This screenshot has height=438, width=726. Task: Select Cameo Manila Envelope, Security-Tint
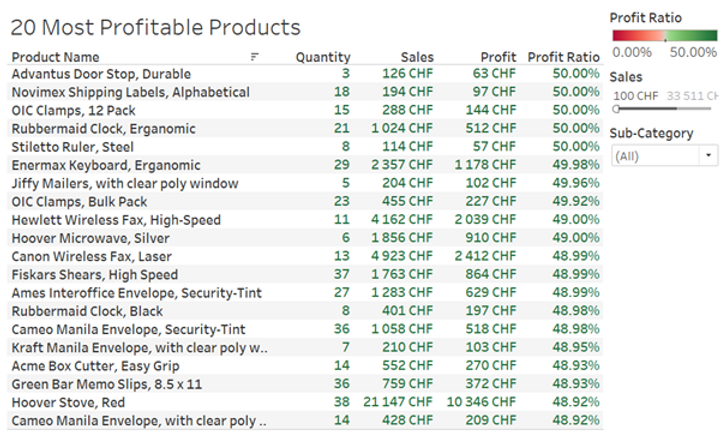[128, 329]
